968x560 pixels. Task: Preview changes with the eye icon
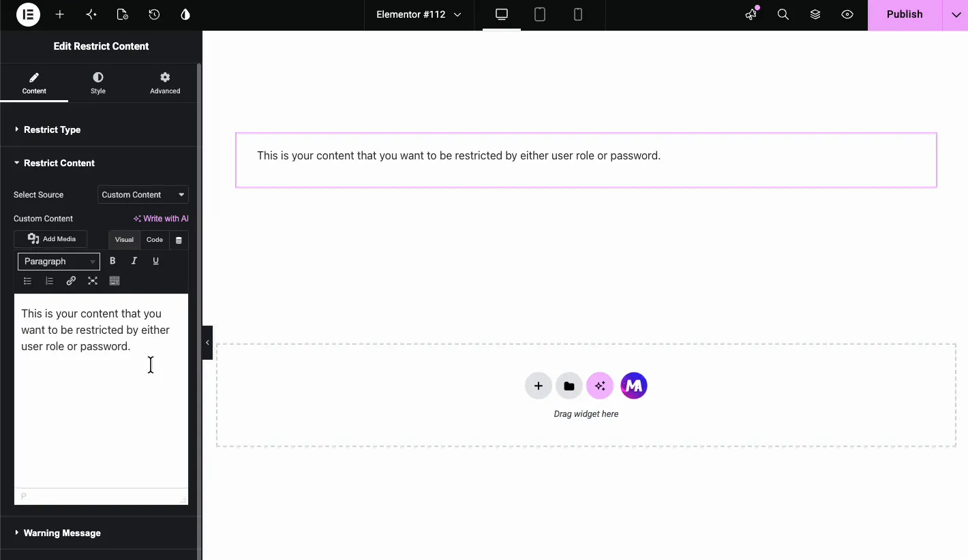(847, 14)
